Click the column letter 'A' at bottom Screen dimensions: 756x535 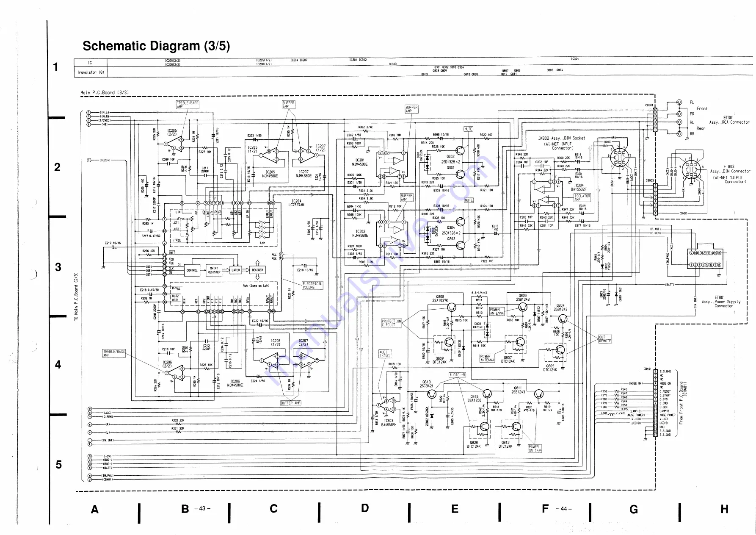95,509
